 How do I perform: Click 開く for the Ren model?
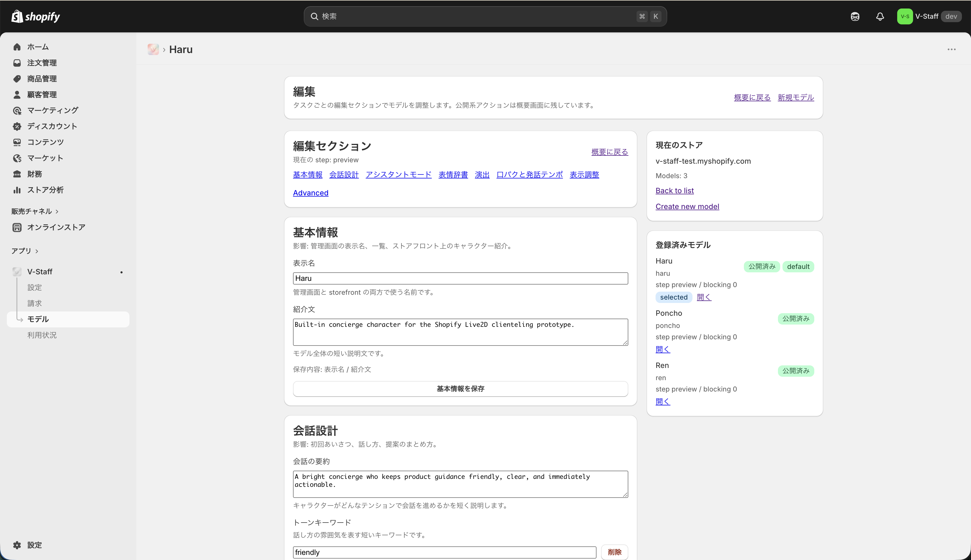tap(663, 402)
